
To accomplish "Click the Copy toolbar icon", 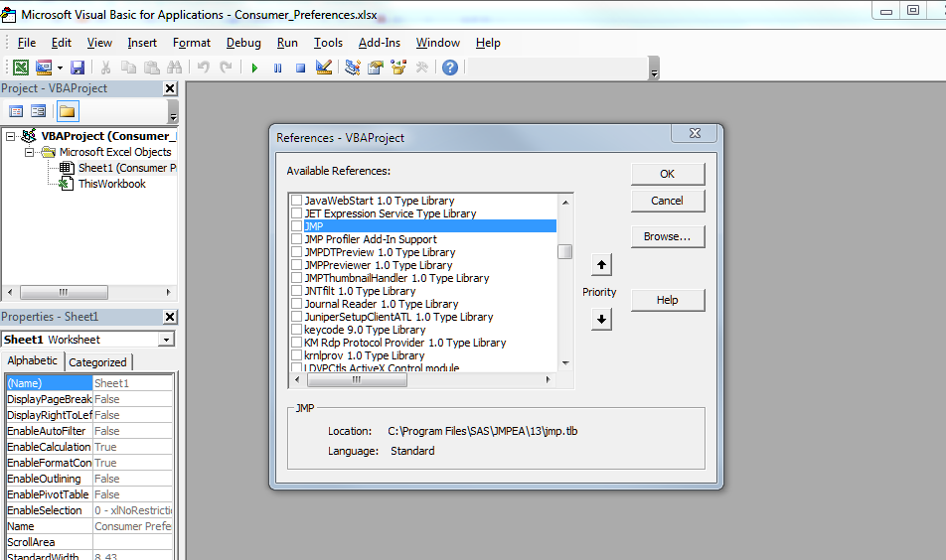I will pos(128,68).
